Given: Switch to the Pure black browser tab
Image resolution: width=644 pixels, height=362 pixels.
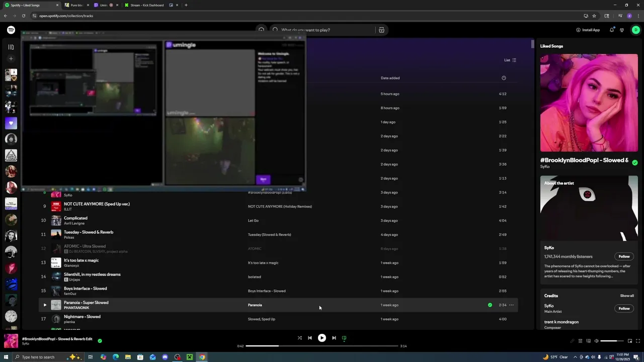Looking at the screenshot, I should click(76, 5).
